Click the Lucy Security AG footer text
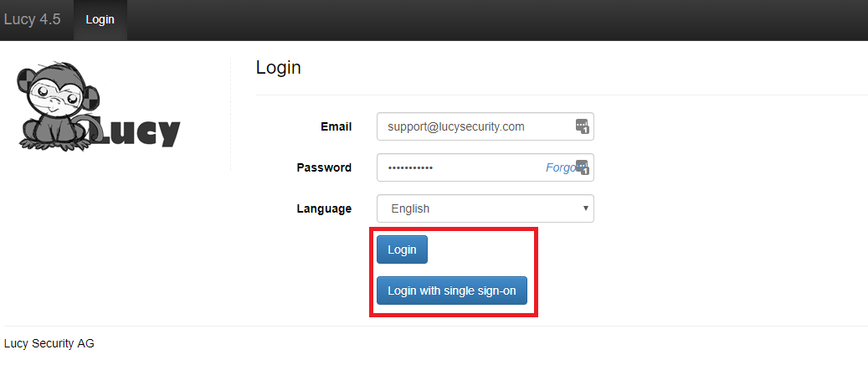Image resolution: width=868 pixels, height=365 pixels. click(49, 343)
